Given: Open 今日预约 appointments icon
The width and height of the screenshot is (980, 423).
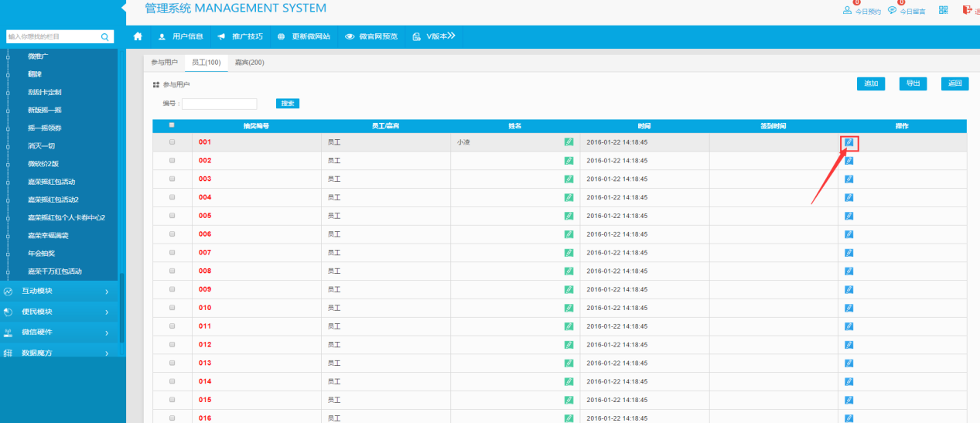Looking at the screenshot, I should point(848,11).
